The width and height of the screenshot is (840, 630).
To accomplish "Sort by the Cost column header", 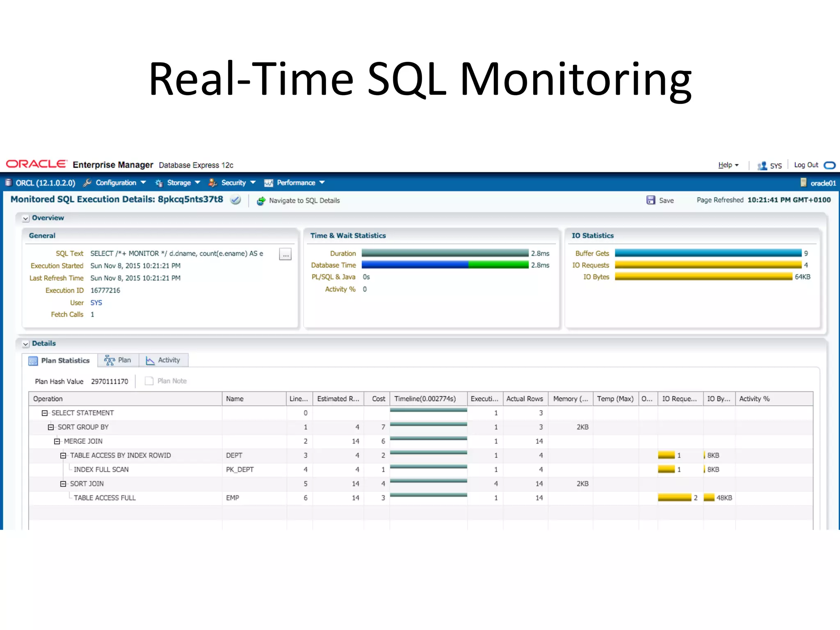I will click(377, 399).
